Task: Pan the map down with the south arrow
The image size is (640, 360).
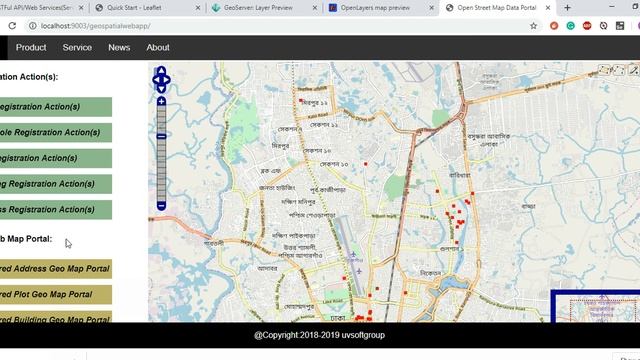Action: (x=161, y=89)
